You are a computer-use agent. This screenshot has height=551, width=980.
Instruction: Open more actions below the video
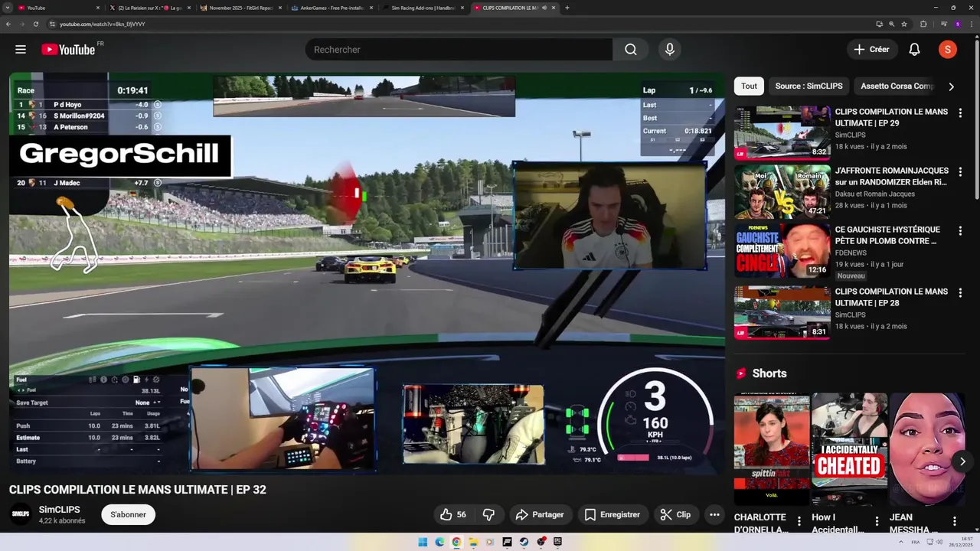714,515
